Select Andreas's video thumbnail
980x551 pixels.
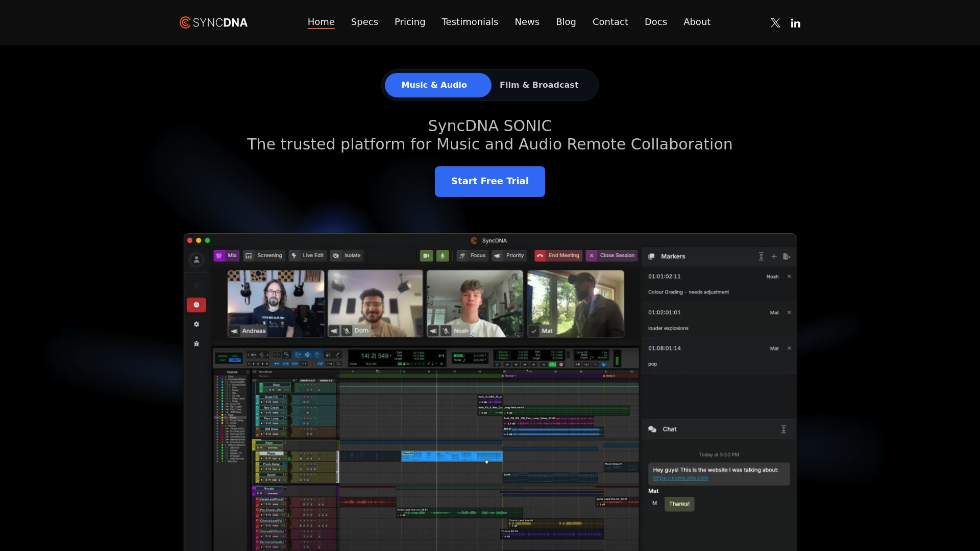click(x=276, y=304)
